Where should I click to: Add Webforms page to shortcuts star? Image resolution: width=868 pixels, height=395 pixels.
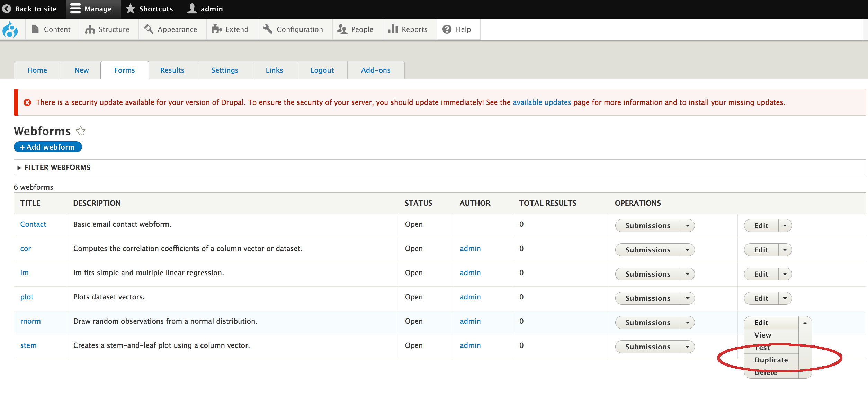pyautogui.click(x=81, y=131)
